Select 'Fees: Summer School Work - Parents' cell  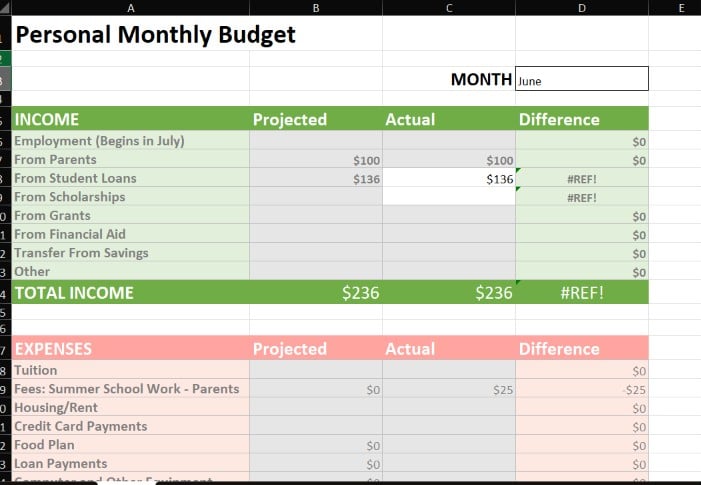[131, 388]
